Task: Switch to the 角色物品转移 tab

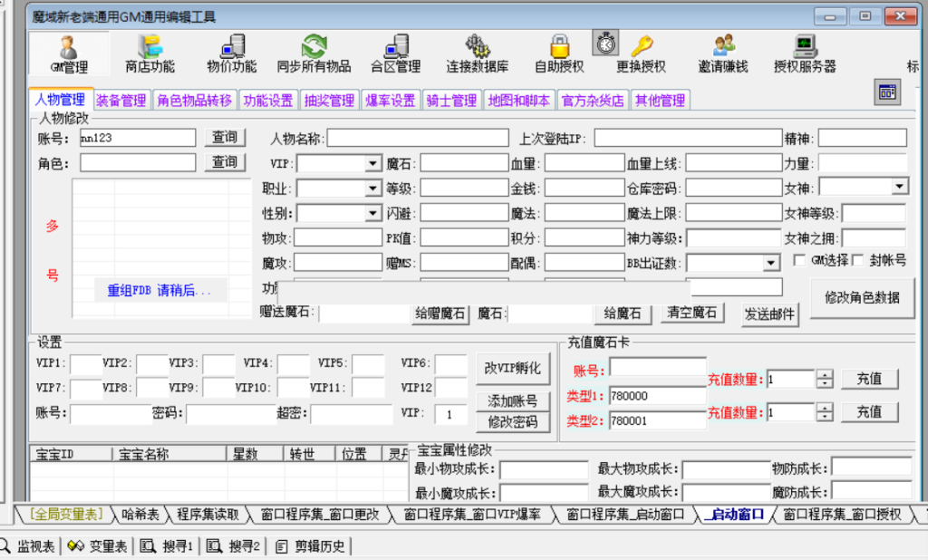Action: 195,101
